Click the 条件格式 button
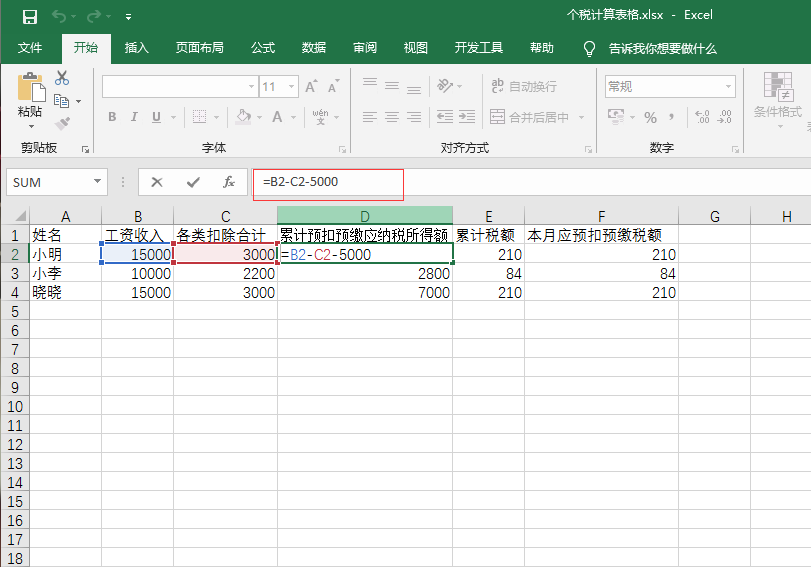Image resolution: width=811 pixels, height=567 pixels. (778, 100)
